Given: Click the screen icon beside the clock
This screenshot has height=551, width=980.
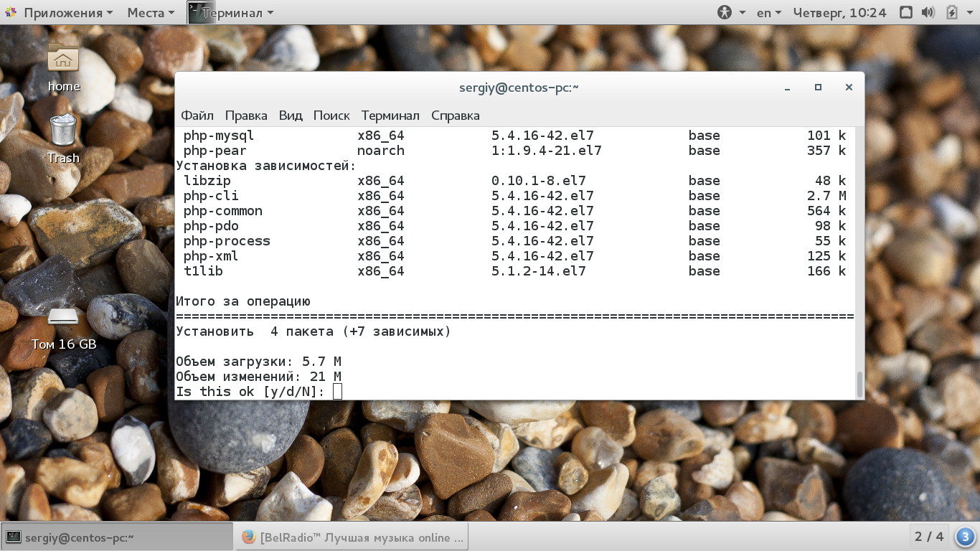Looking at the screenshot, I should (905, 12).
